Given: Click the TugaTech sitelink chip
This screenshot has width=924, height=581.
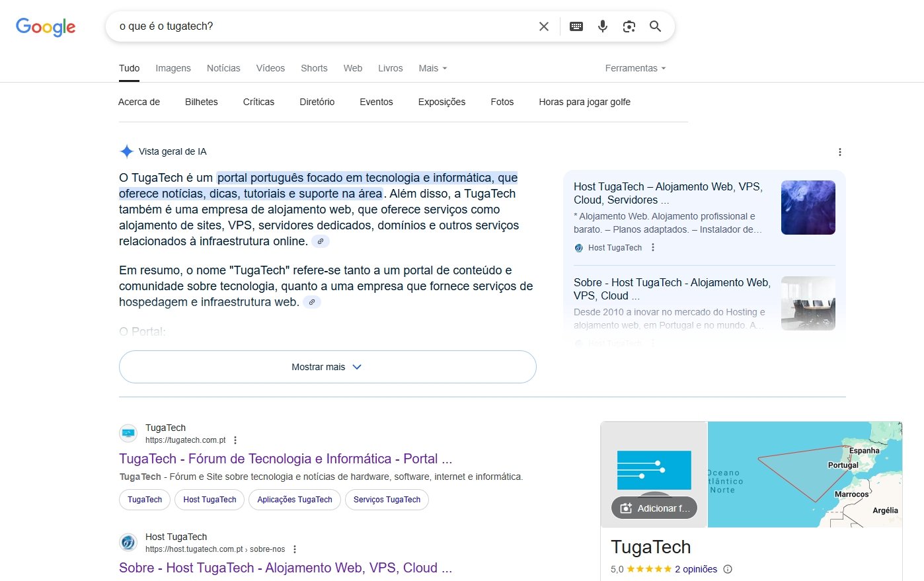Looking at the screenshot, I should point(145,500).
